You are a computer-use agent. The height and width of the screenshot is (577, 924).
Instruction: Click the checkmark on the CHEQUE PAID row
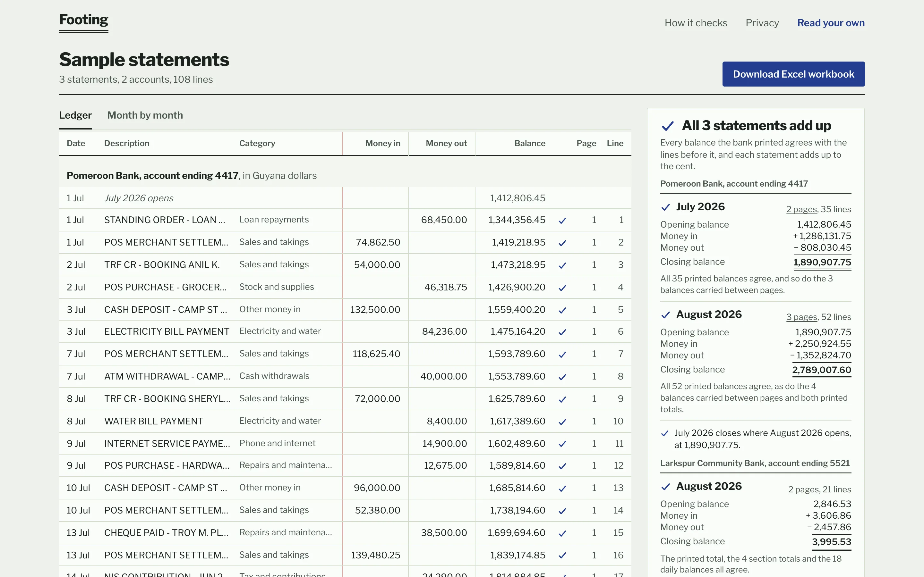click(x=562, y=533)
